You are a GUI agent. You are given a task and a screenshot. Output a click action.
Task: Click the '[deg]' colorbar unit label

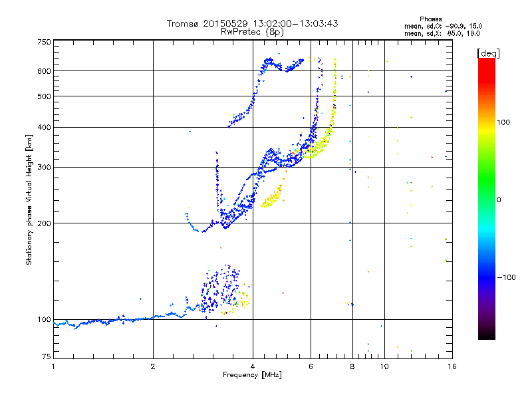(x=488, y=53)
